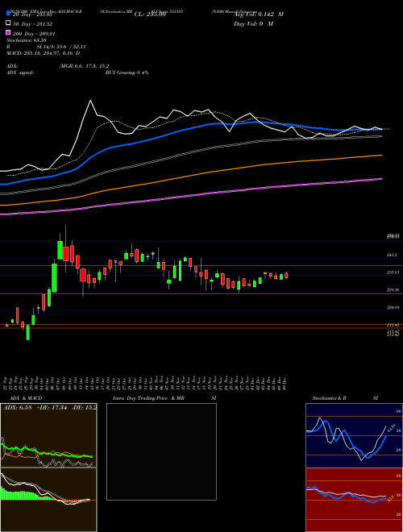Click the blue Stochastics chart panel
This screenshot has width=403, height=532.
(354, 435)
